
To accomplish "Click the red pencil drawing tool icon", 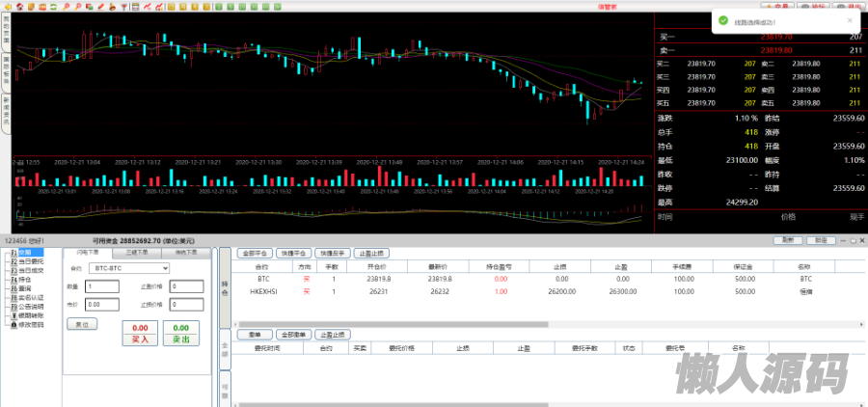I will 100,7.
